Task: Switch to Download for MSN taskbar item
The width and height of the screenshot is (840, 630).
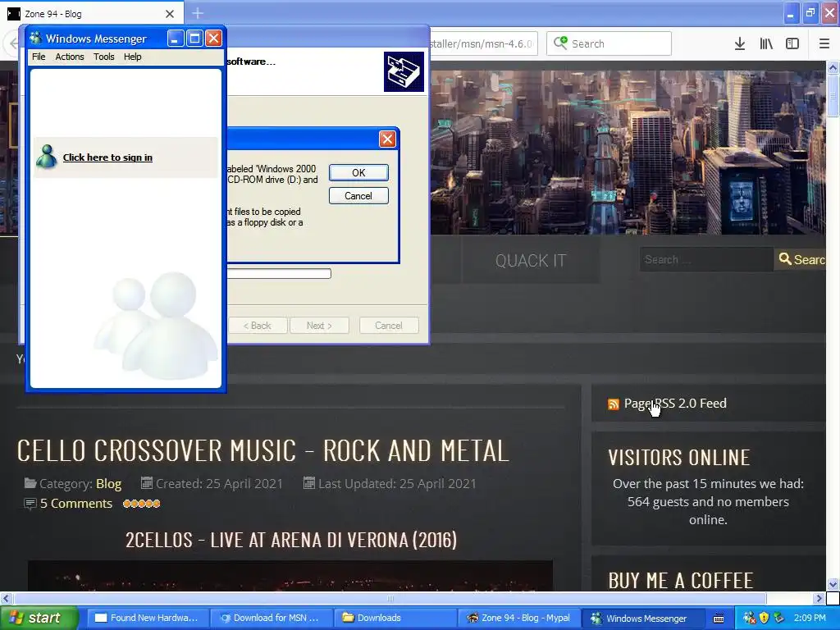Action: point(272,618)
